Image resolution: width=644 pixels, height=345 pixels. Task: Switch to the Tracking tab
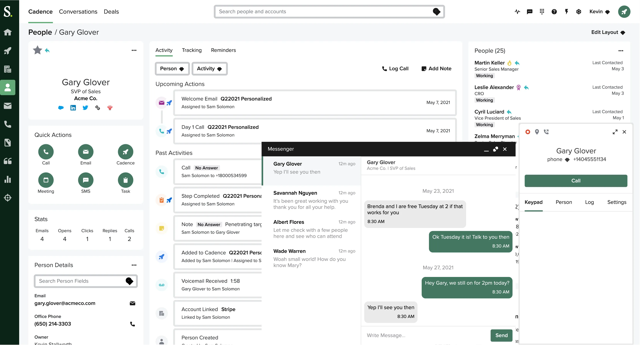coord(191,50)
